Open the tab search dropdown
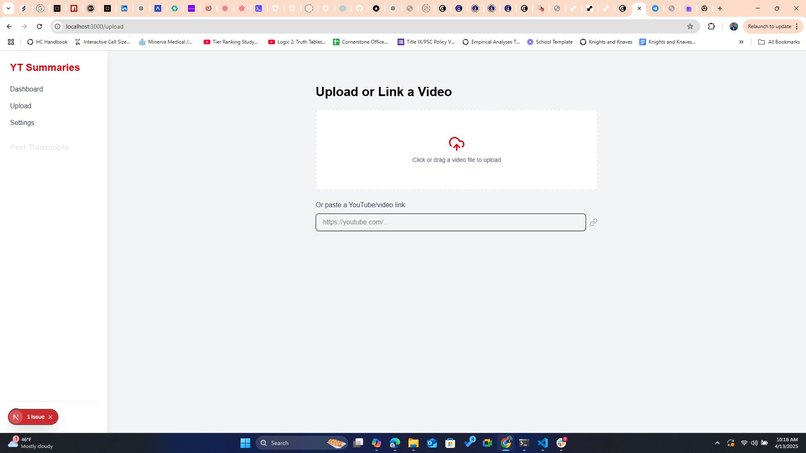The height and width of the screenshot is (453, 806). [8, 8]
